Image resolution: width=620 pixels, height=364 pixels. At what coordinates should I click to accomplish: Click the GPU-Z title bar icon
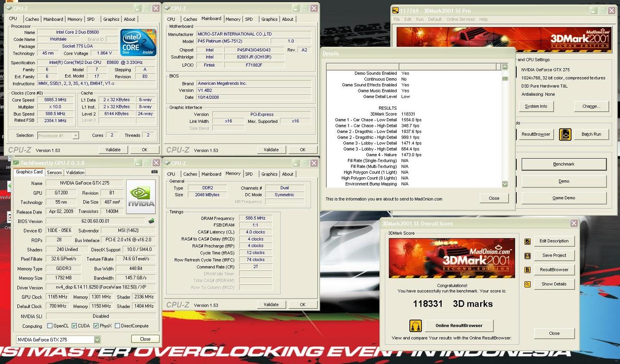pyautogui.click(x=16, y=163)
